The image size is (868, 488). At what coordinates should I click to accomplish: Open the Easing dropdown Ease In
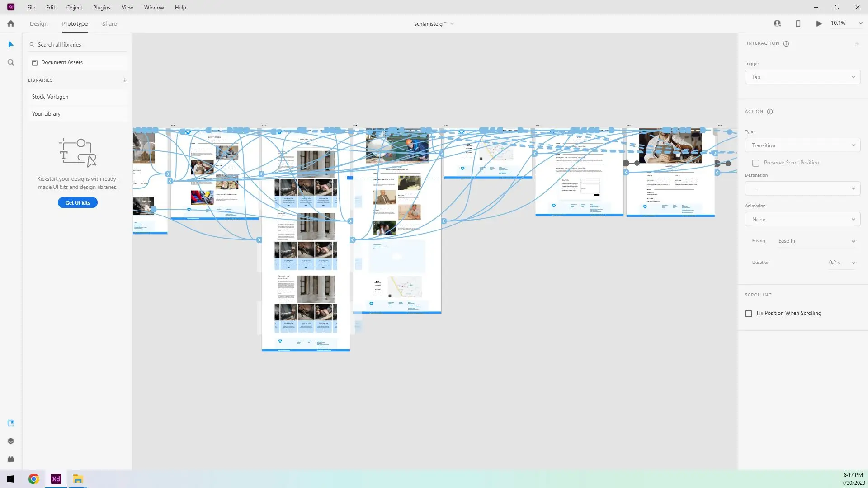click(816, 241)
